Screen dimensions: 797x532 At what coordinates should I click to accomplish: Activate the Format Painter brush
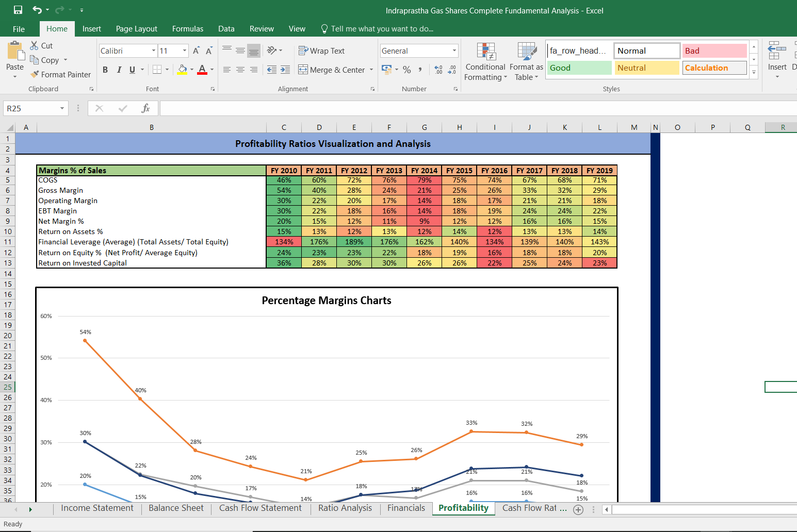[35, 74]
